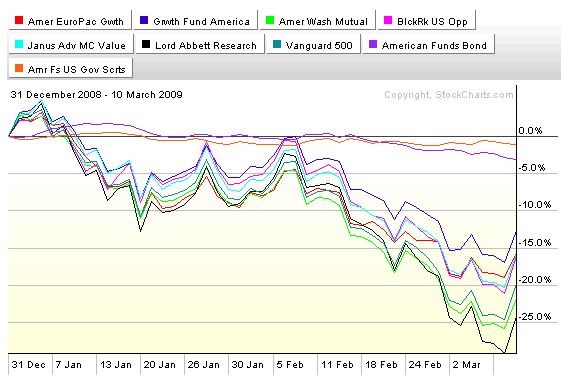Click the teal Vanguard 500 swatch
Image resolution: width=563 pixels, height=384 pixels.
pos(277,44)
